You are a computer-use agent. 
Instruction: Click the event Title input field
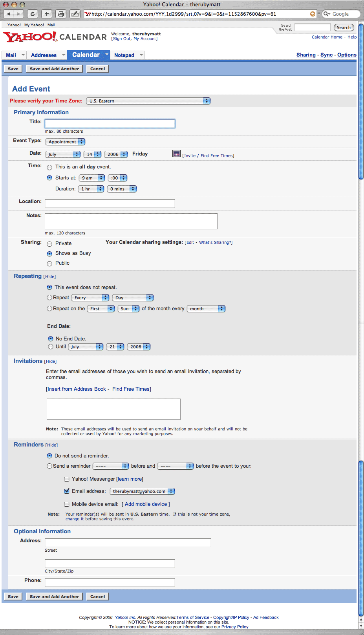pos(110,124)
